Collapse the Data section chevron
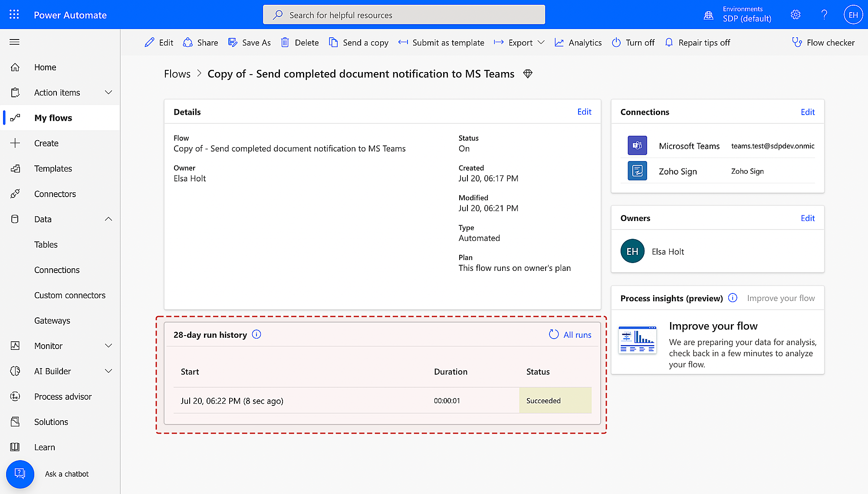The height and width of the screenshot is (494, 868). (x=108, y=219)
